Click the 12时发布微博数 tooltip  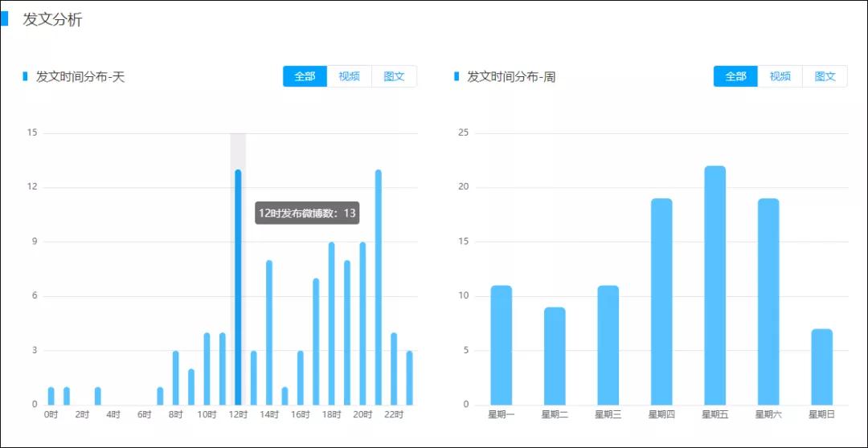[x=307, y=213]
